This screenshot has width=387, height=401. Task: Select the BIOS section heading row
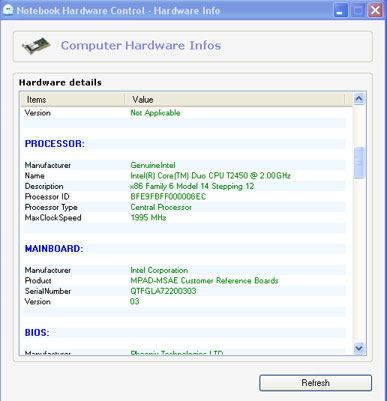pos(184,333)
